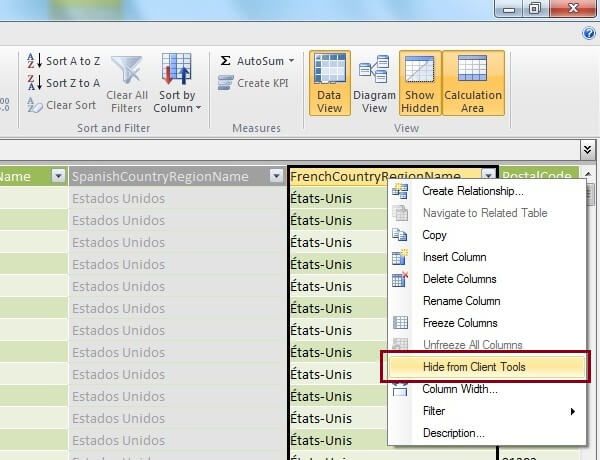
Task: Open Description from context menu
Action: pos(487,433)
